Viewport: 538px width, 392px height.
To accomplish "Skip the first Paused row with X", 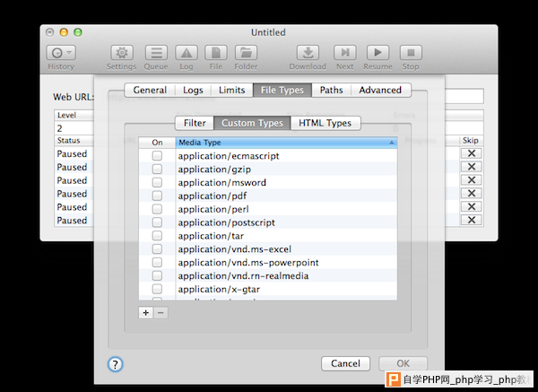I will point(471,153).
